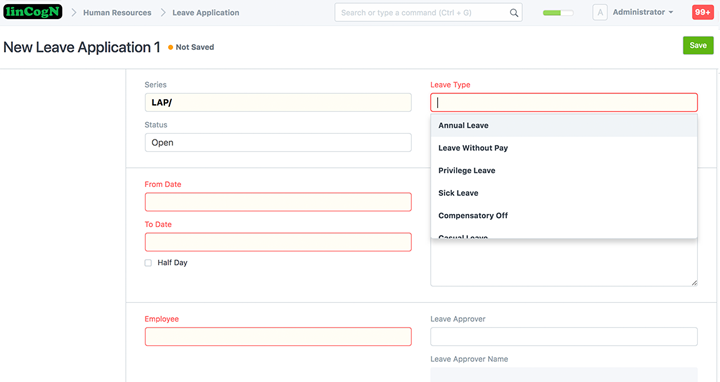Click the From Date field

278,202
